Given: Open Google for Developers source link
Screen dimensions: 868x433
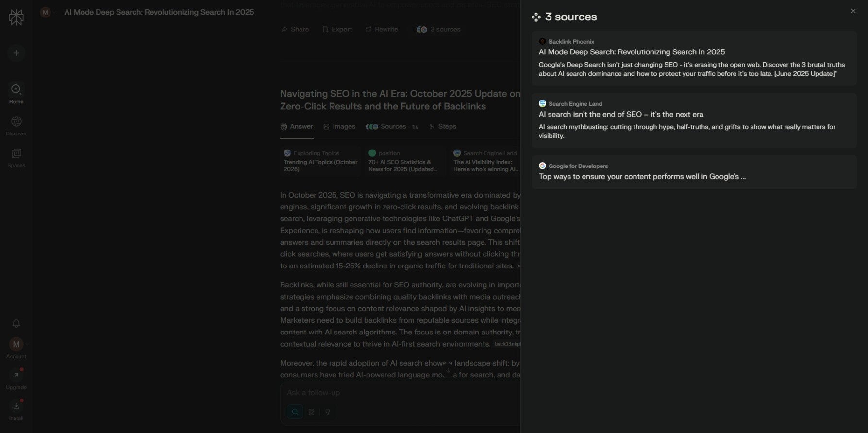Looking at the screenshot, I should 642,177.
